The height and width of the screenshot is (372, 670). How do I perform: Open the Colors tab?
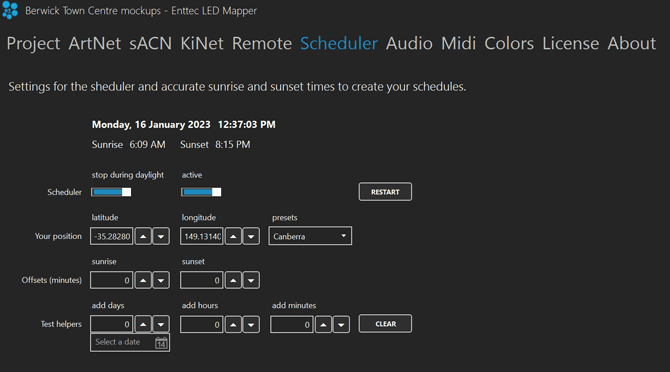click(x=509, y=43)
